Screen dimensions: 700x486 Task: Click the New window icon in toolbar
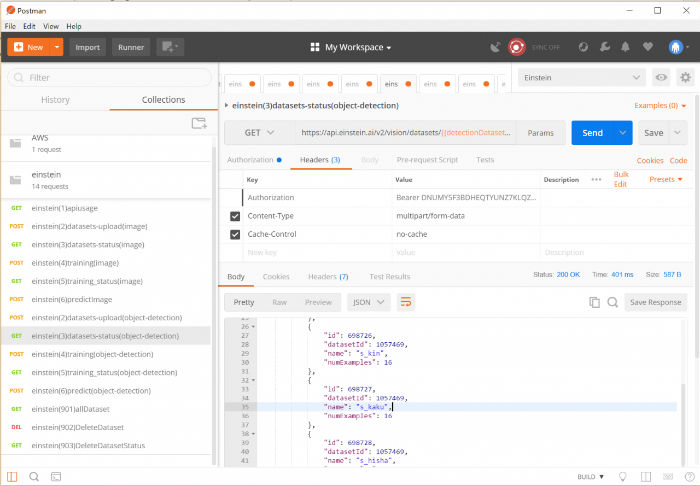170,47
